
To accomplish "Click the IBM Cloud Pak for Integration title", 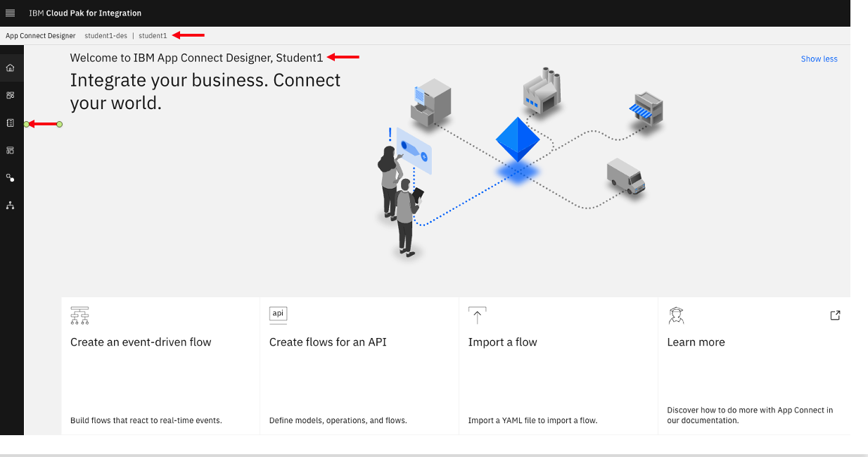I will 85,13.
